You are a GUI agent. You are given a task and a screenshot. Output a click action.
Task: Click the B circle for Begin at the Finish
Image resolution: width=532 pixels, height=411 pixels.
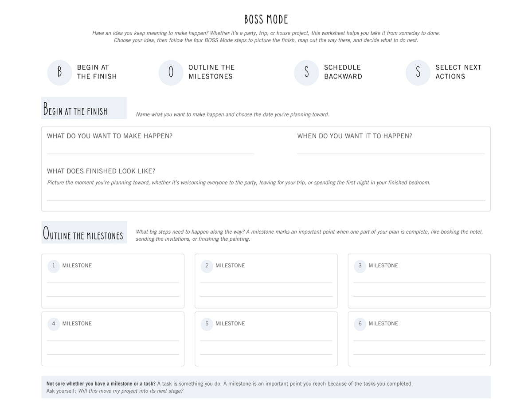click(59, 72)
